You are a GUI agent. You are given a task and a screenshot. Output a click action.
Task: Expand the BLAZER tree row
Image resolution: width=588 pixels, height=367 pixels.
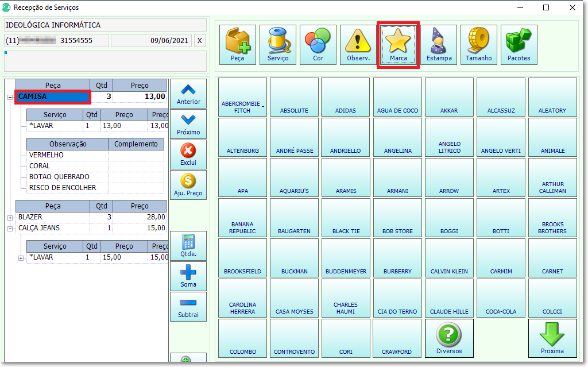(10, 218)
